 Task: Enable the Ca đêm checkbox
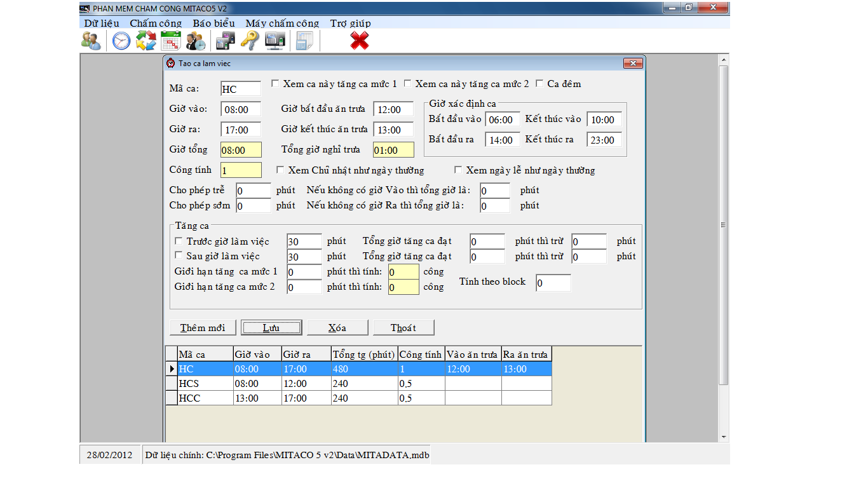tap(539, 83)
